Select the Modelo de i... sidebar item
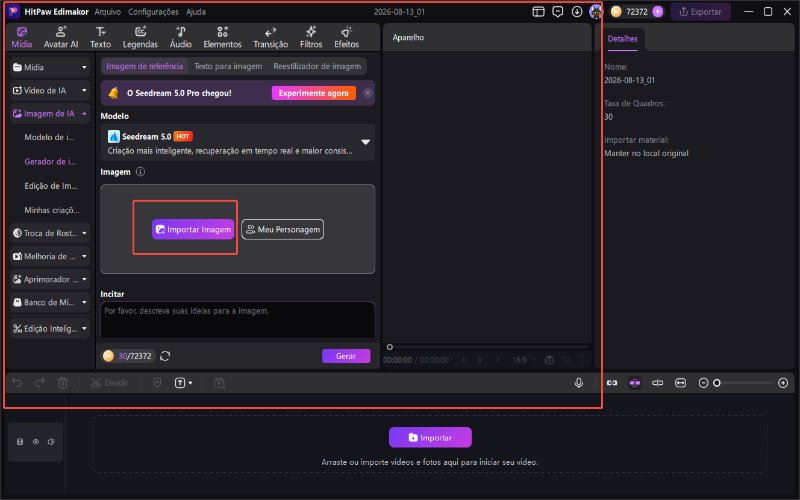The height and width of the screenshot is (500, 800). pyautogui.click(x=49, y=137)
